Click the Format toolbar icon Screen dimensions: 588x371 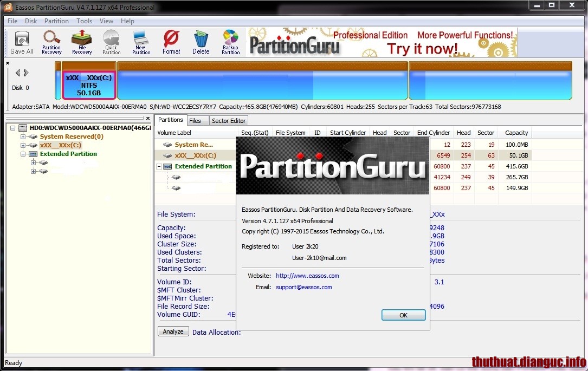[x=171, y=42]
